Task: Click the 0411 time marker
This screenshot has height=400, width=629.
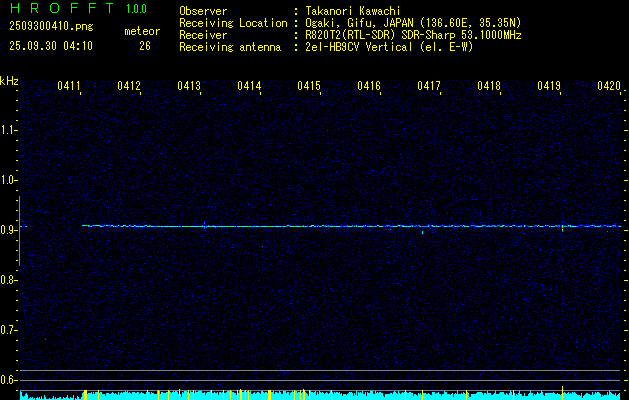Action: click(x=69, y=86)
